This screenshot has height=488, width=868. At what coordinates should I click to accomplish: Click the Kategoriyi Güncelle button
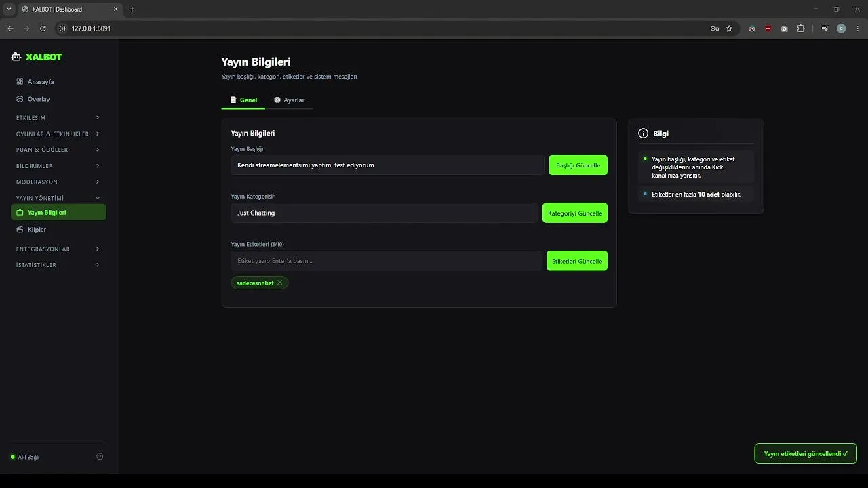(x=575, y=213)
